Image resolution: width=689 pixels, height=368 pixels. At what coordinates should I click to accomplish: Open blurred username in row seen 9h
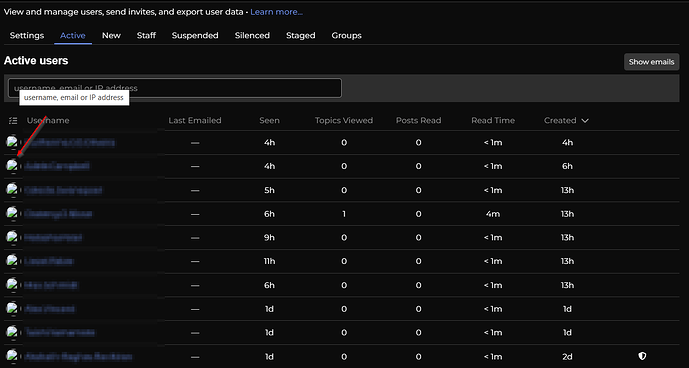tap(53, 237)
